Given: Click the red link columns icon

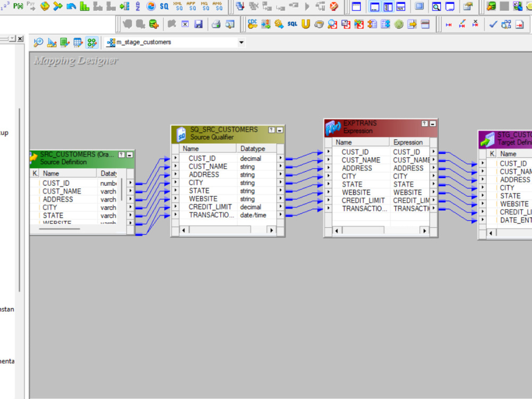Looking at the screenshot, I should coord(448,25).
